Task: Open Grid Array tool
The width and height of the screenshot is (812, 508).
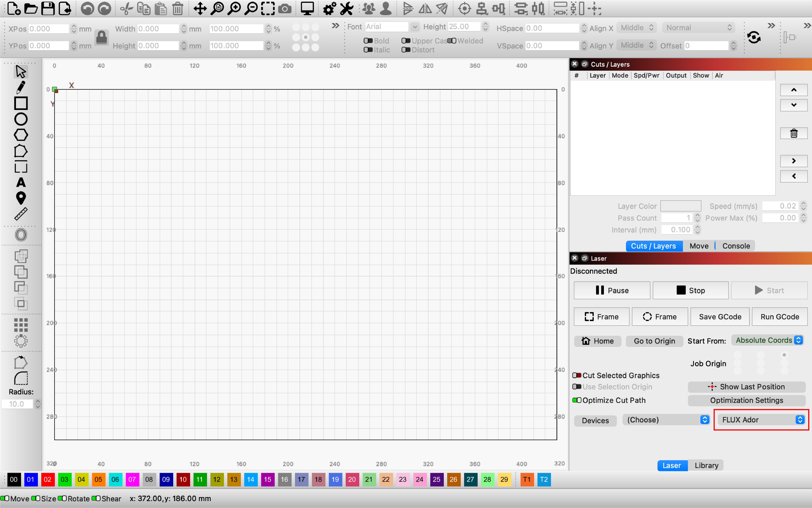Action: pyautogui.click(x=21, y=325)
